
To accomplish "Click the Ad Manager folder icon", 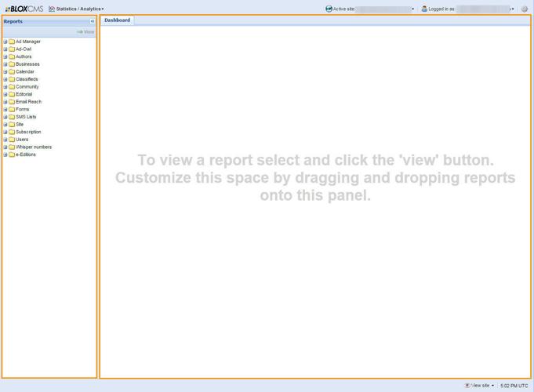I will [x=12, y=42].
